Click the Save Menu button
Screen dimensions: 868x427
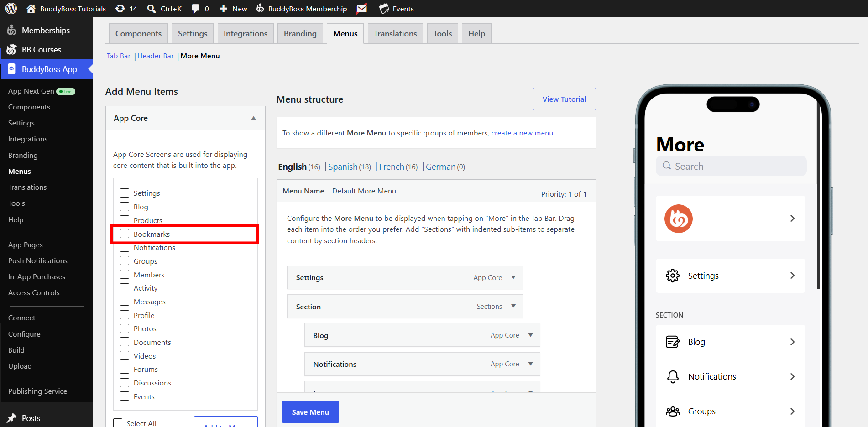coord(310,412)
